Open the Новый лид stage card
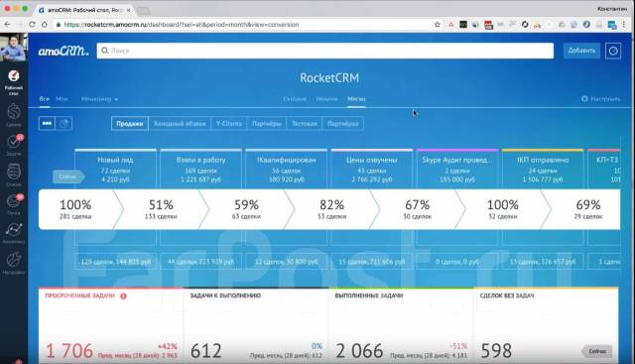This screenshot has width=635, height=364. pos(115,170)
